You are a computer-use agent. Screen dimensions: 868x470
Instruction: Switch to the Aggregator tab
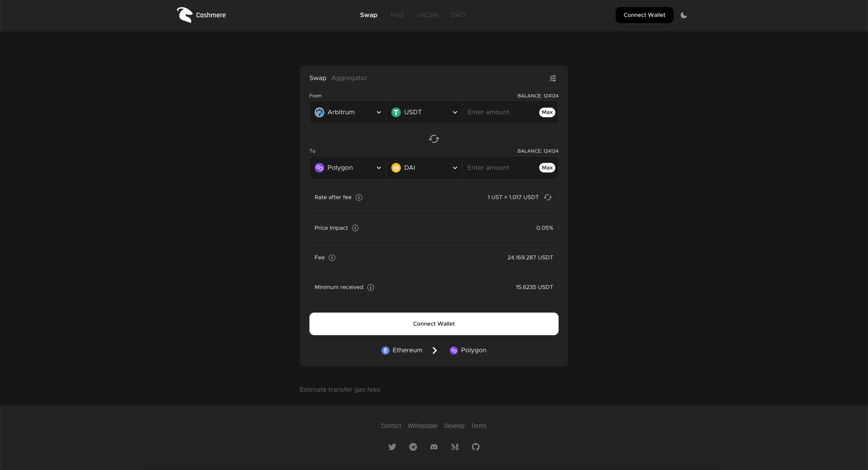350,78
